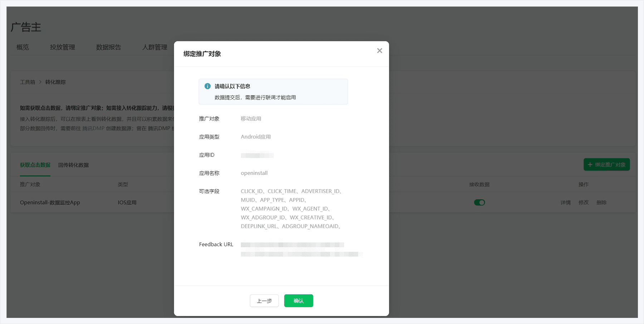Click 腾讯DMP link in the description text
This screenshot has width=644, height=324.
pos(93,128)
